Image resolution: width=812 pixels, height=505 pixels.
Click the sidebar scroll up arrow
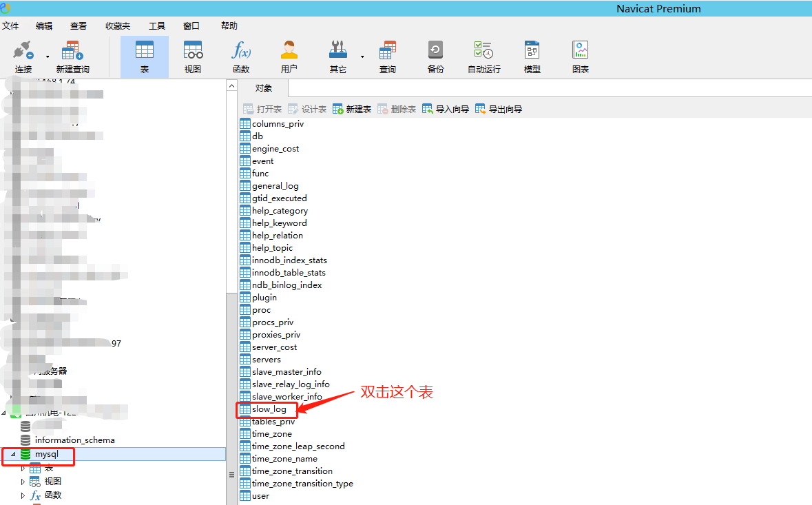(231, 86)
